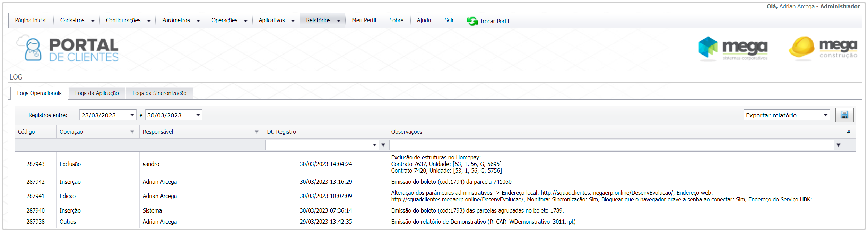Click the save/export disk icon button
The image size is (868, 232).
844,115
